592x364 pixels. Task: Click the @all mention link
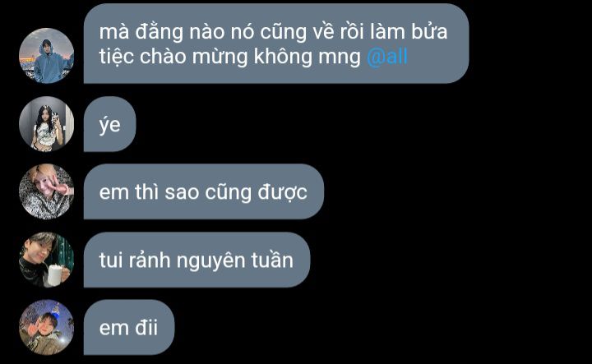(x=387, y=57)
